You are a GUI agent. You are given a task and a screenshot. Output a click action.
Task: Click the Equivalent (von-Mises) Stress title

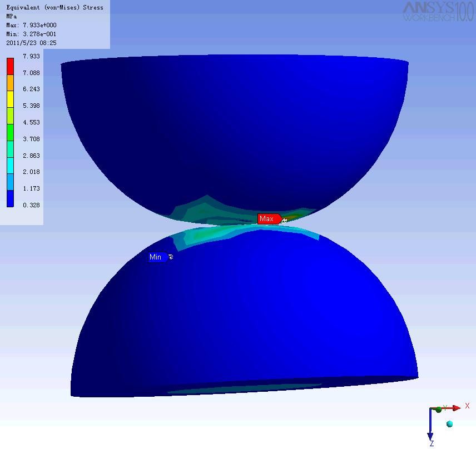(x=54, y=7)
